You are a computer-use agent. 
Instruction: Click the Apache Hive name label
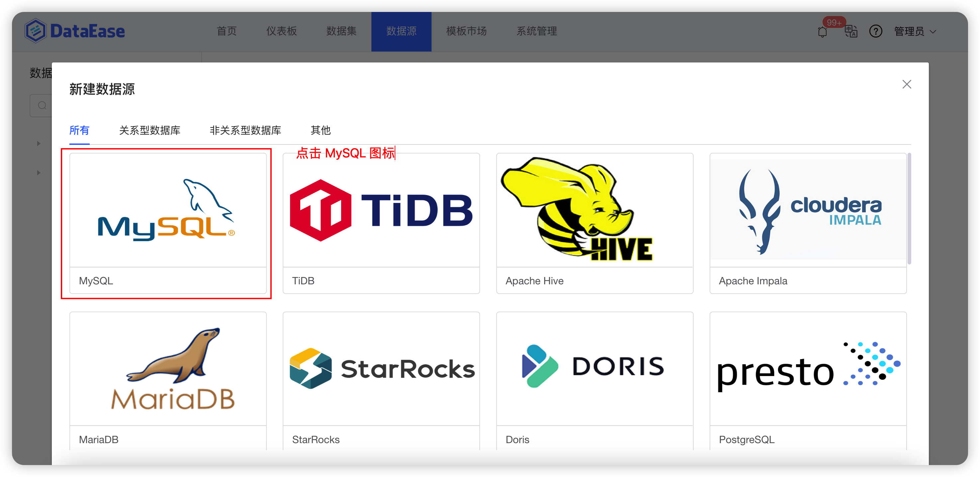tap(534, 281)
